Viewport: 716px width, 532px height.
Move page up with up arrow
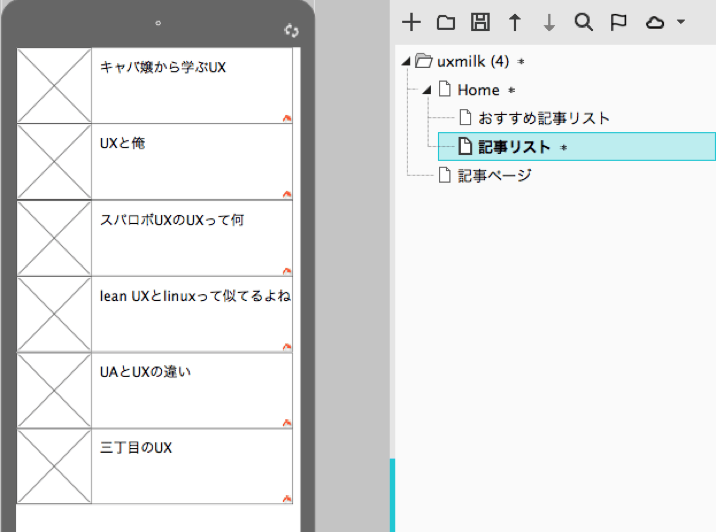tap(515, 22)
